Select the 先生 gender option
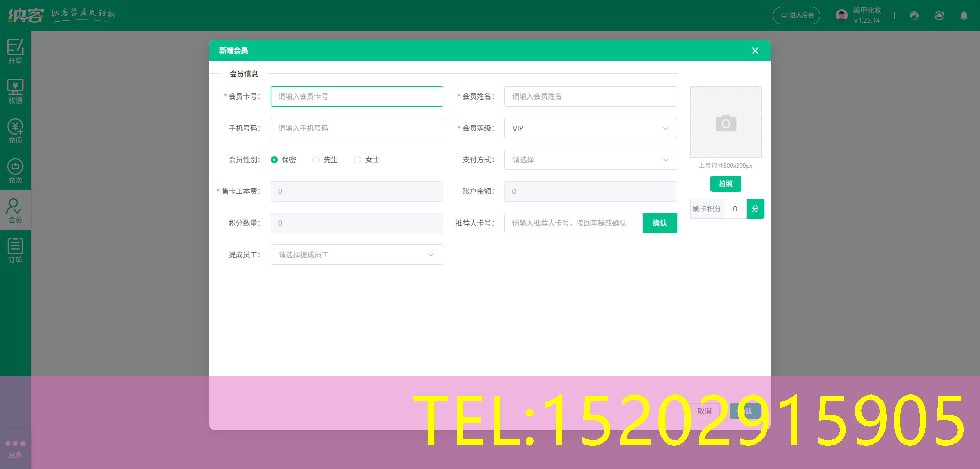 click(315, 160)
